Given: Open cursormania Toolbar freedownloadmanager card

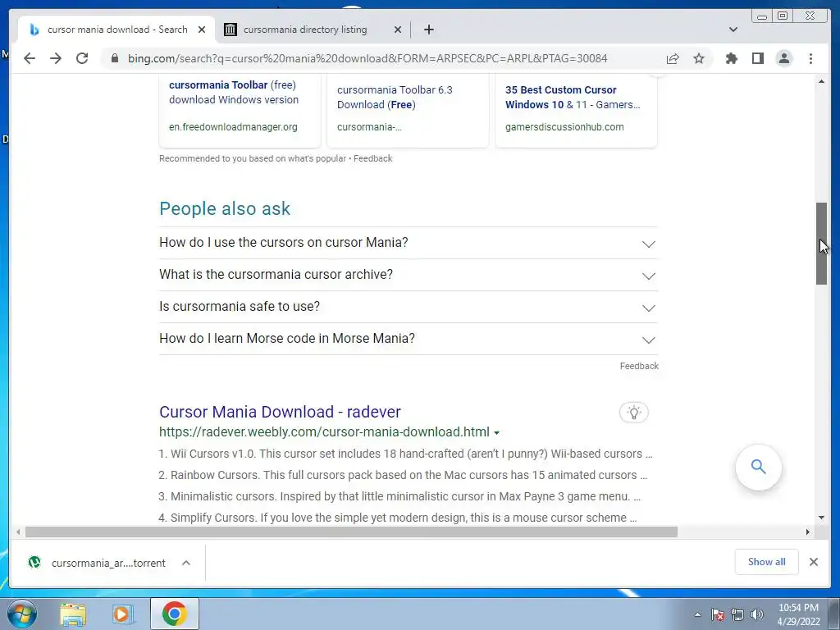Looking at the screenshot, I should [240, 110].
